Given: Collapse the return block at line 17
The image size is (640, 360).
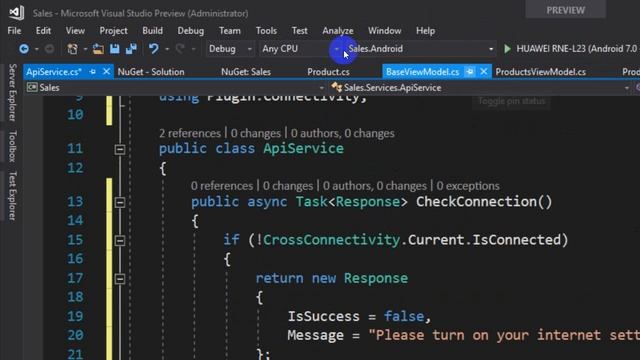Looking at the screenshot, I should pyautogui.click(x=120, y=279).
